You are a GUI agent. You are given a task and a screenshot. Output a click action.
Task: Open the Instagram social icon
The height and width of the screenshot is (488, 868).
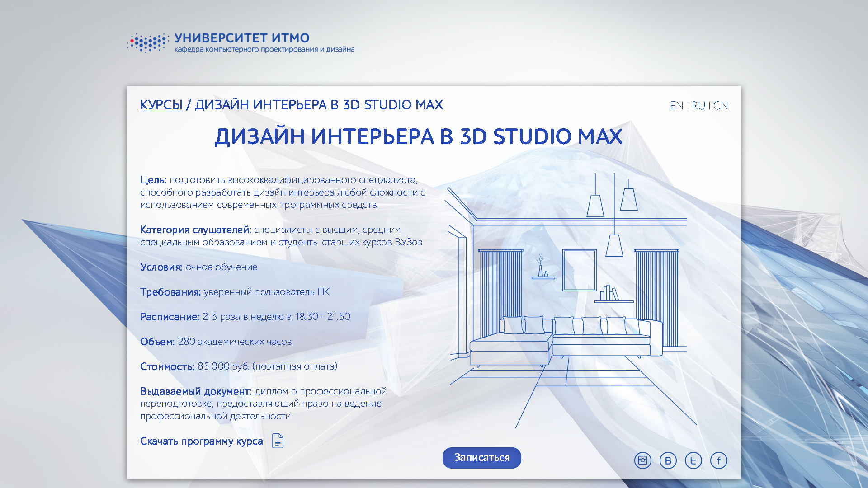642,460
